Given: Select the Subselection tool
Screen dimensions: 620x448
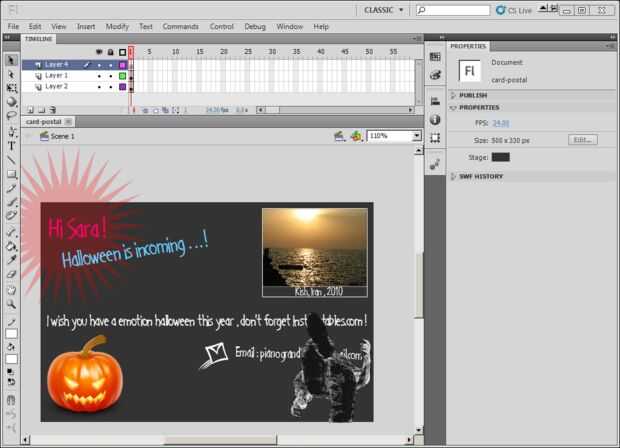Looking at the screenshot, I should point(11,74).
